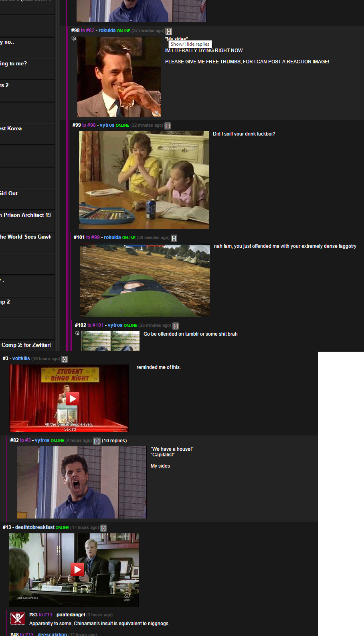
Task: Expand the 10 replies on comment #82
Action: point(97,441)
